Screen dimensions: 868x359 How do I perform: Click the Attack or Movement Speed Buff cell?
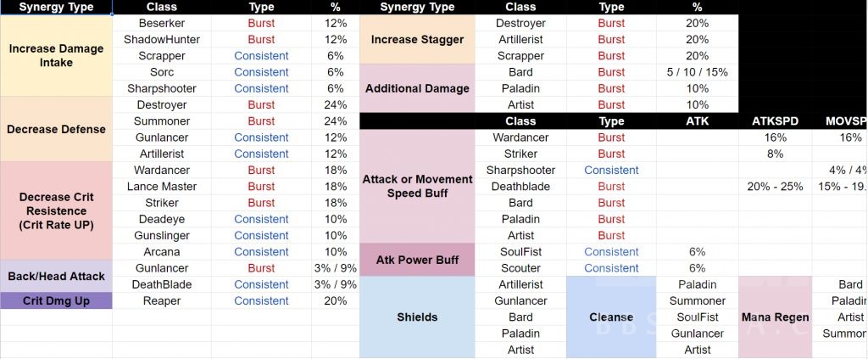(x=416, y=186)
